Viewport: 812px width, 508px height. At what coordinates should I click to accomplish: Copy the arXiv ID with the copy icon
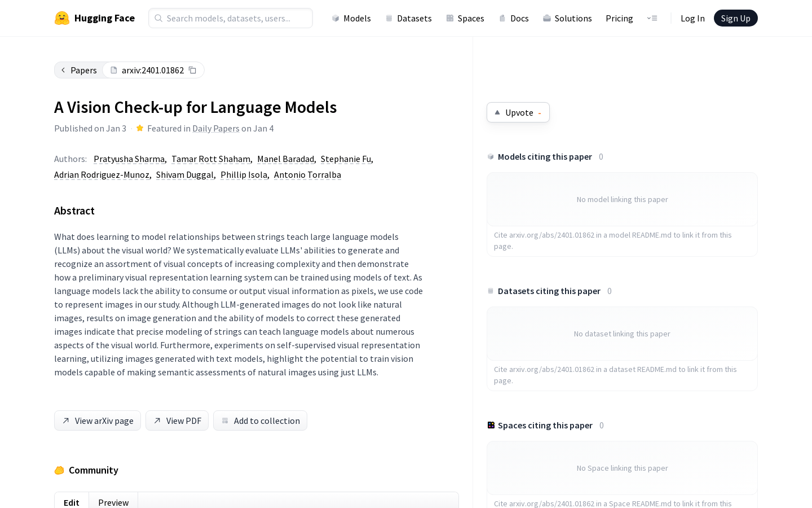click(192, 70)
